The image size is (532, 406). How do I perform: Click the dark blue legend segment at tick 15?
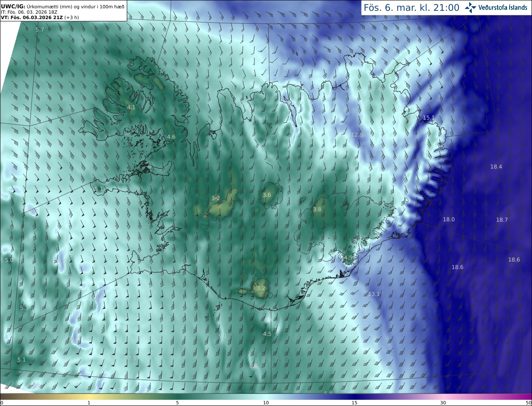(355, 396)
